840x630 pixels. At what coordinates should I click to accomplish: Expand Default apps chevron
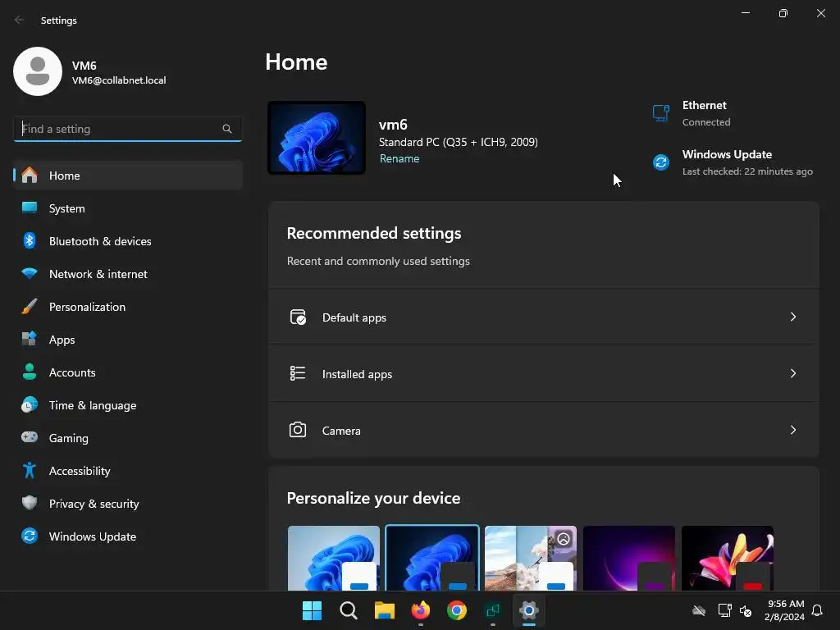tap(793, 317)
